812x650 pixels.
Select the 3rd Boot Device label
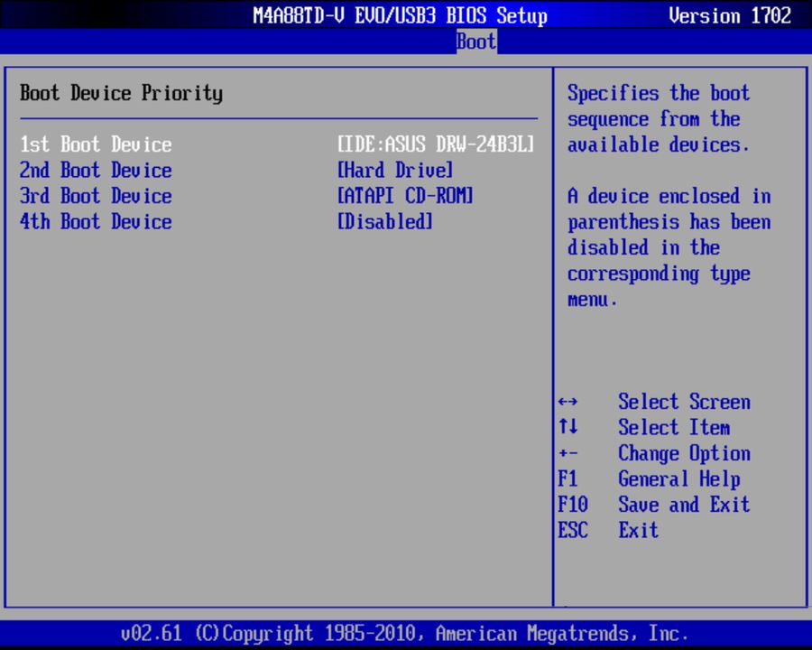[x=95, y=196]
